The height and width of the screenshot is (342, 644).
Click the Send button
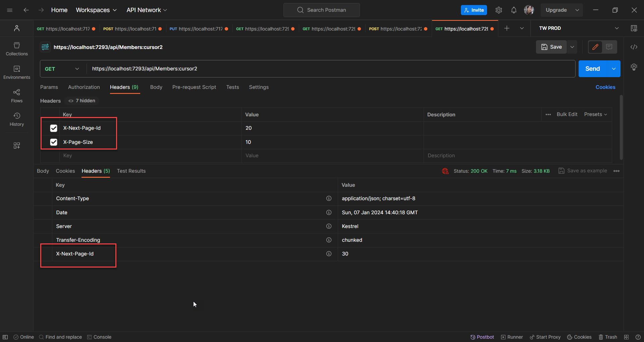click(592, 69)
